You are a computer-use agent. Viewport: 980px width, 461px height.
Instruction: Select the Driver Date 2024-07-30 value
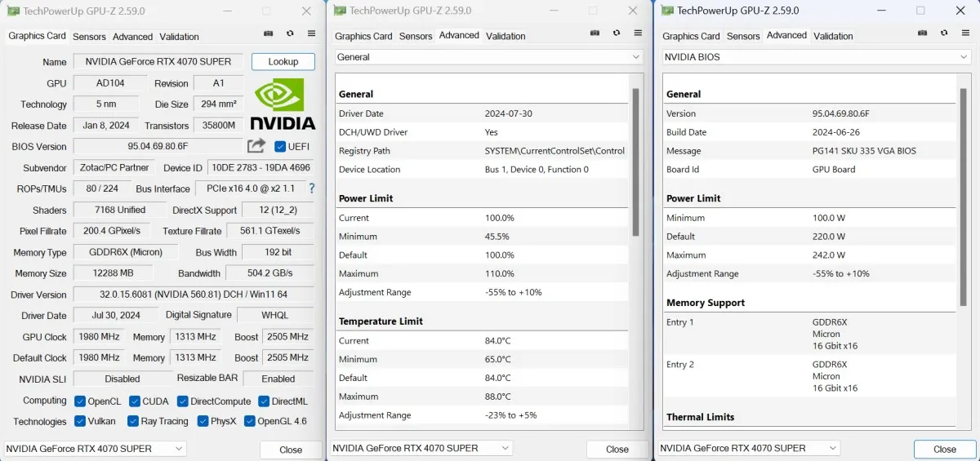pyautogui.click(x=509, y=113)
